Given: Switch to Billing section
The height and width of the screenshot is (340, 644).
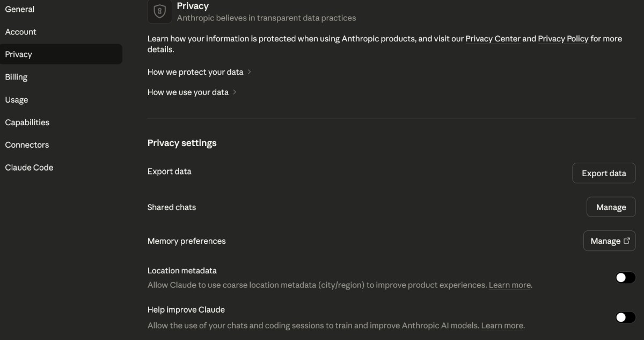Looking at the screenshot, I should [16, 77].
